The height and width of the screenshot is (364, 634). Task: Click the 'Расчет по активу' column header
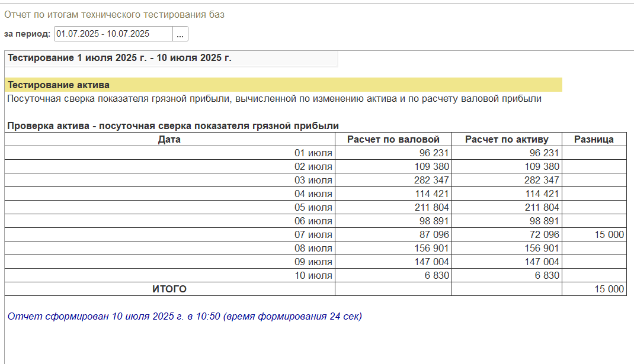(507, 139)
